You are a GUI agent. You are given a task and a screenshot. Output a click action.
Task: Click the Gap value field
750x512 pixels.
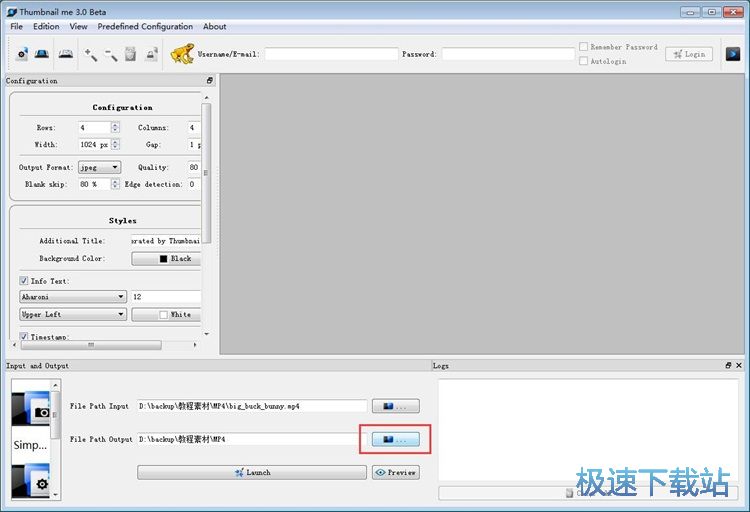coord(194,144)
